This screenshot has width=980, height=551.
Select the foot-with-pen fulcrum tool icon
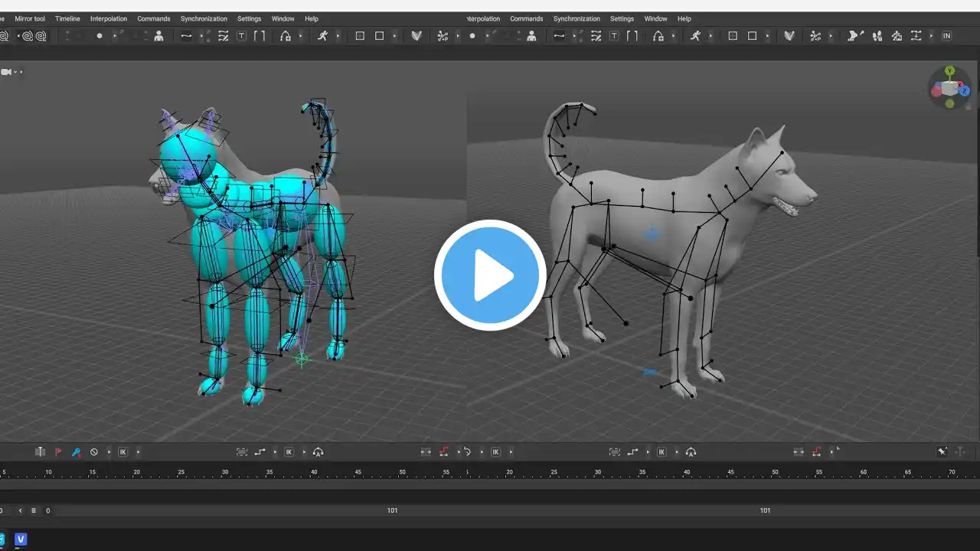pos(856,36)
